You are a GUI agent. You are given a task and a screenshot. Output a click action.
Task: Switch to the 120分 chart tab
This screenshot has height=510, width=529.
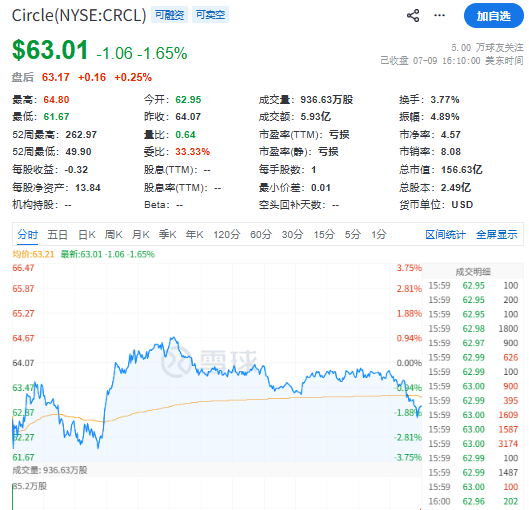coord(227,234)
